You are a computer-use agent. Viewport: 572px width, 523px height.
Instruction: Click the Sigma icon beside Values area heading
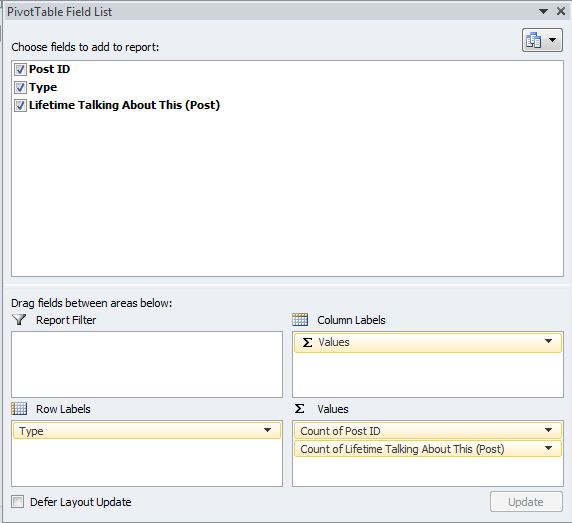299,409
